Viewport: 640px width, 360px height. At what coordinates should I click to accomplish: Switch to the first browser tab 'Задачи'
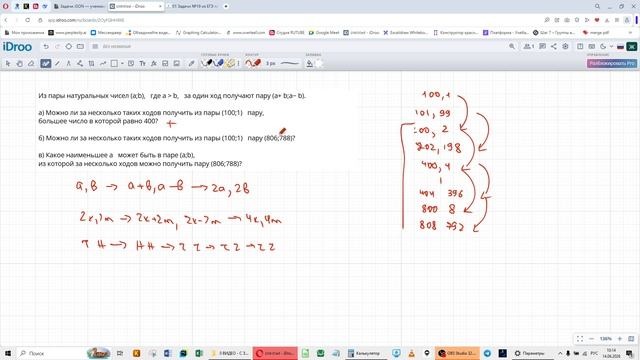click(80, 7)
